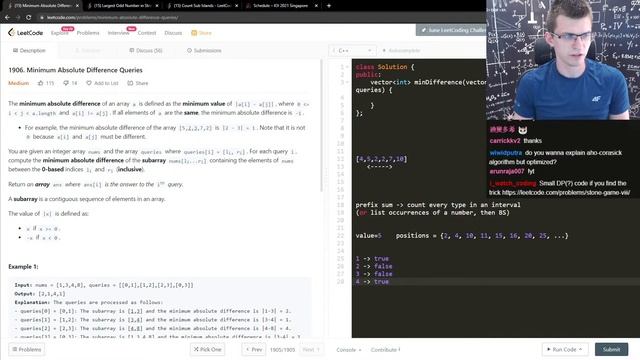The width and height of the screenshot is (640, 360).
Task: Open the locked Solution tab
Action: click(x=88, y=51)
